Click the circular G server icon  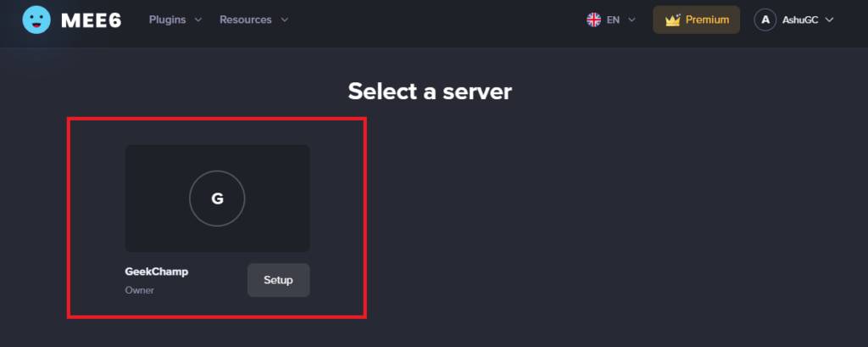click(217, 199)
